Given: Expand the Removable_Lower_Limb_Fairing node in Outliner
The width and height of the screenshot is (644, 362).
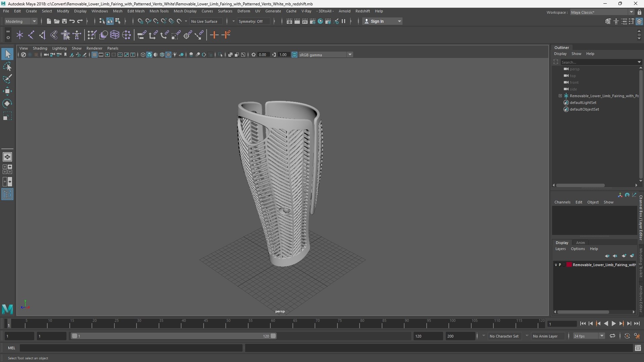Looking at the screenshot, I should coord(560,96).
